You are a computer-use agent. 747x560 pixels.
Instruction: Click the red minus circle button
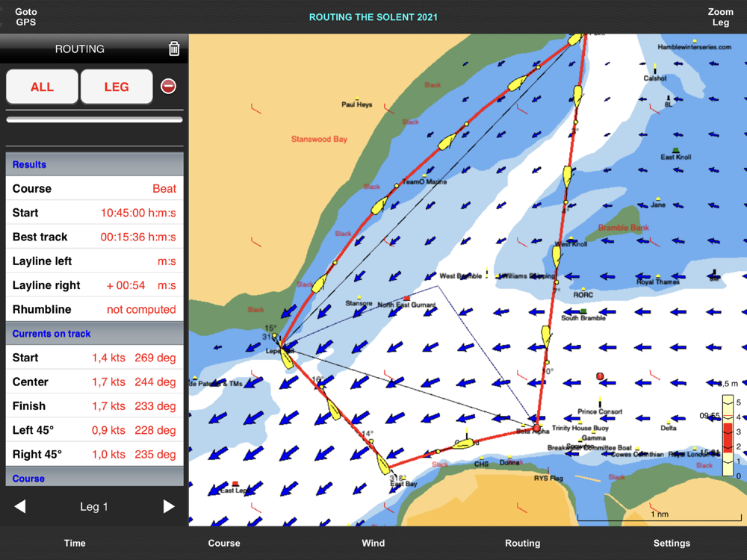point(168,86)
